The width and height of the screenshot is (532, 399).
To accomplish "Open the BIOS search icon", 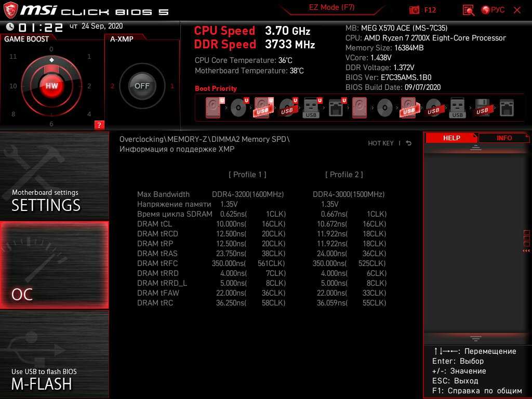I will [x=468, y=10].
